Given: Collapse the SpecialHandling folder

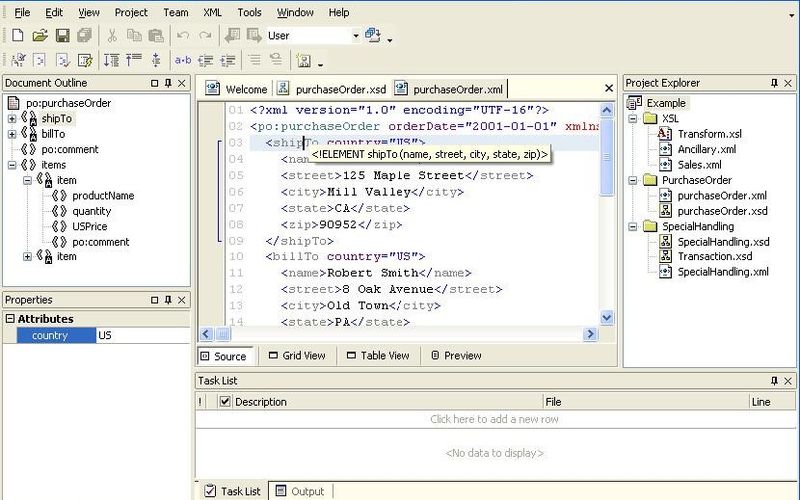Looking at the screenshot, I should 633,226.
